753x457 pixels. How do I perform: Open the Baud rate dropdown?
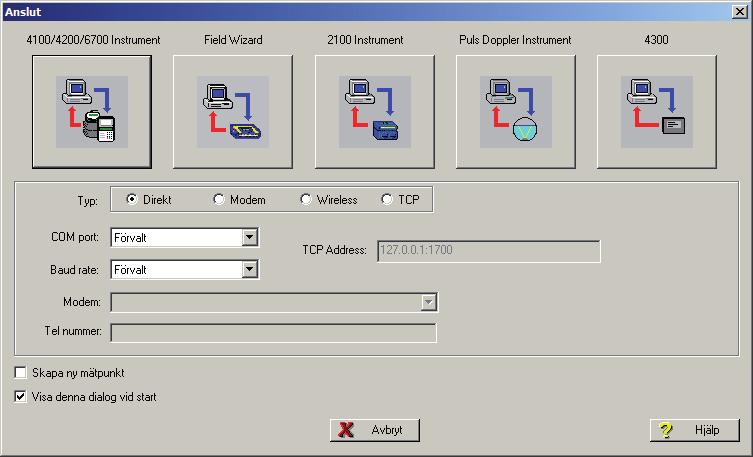pyautogui.click(x=249, y=269)
